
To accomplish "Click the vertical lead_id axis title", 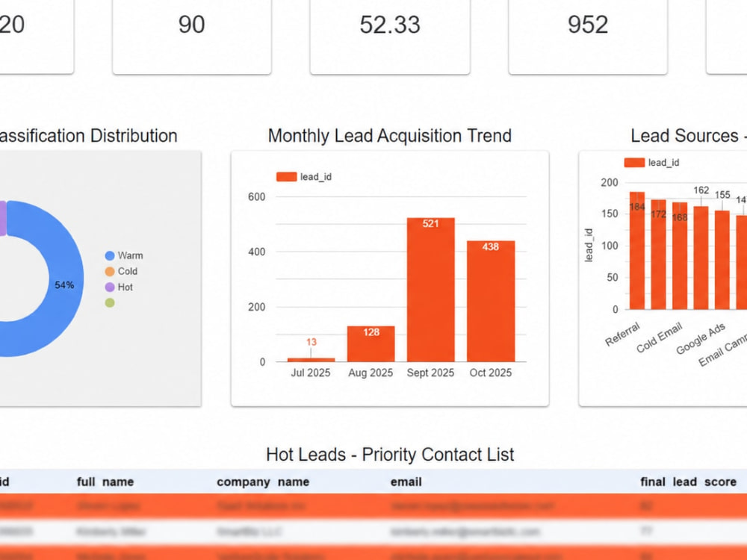I will click(589, 245).
